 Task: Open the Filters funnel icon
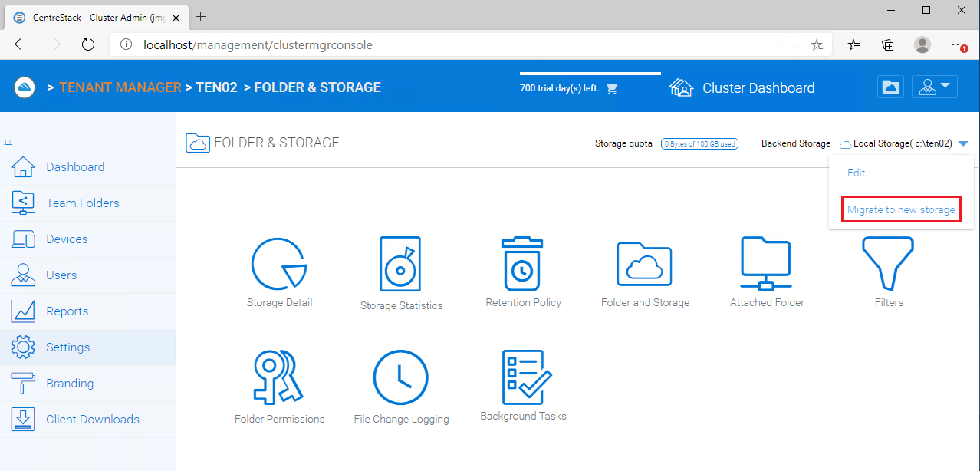888,265
